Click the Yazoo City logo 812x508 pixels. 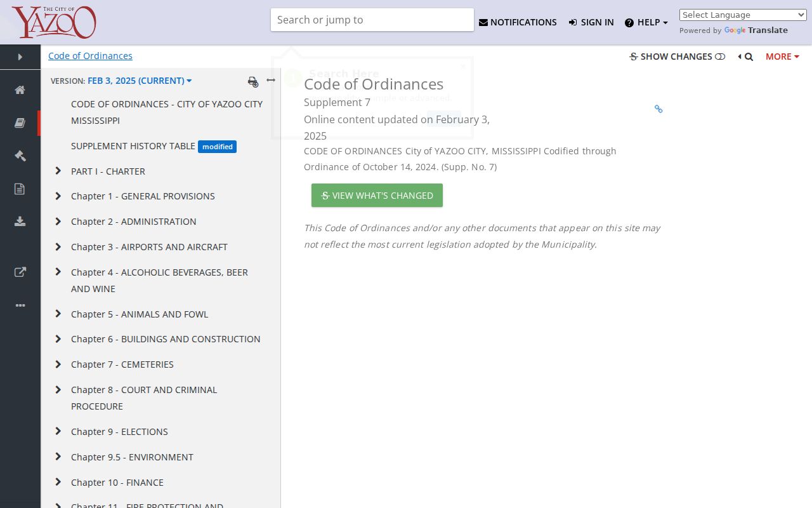pos(54,22)
